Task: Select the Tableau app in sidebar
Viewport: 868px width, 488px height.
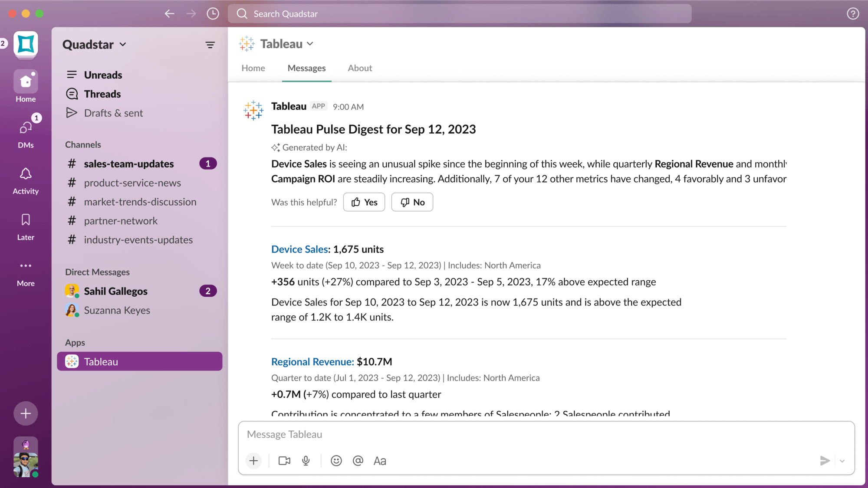Action: pyautogui.click(x=139, y=361)
